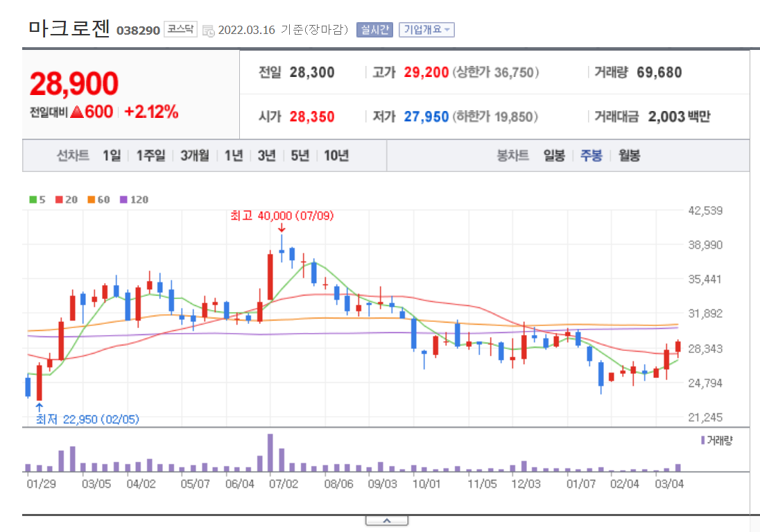
Task: Click the 거래량 legend in volume chart
Action: pos(717,440)
